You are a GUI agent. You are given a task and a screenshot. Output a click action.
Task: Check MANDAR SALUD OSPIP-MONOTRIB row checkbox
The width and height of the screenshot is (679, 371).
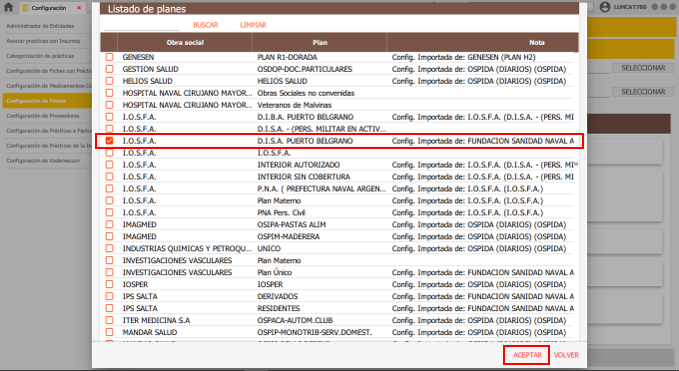click(109, 332)
